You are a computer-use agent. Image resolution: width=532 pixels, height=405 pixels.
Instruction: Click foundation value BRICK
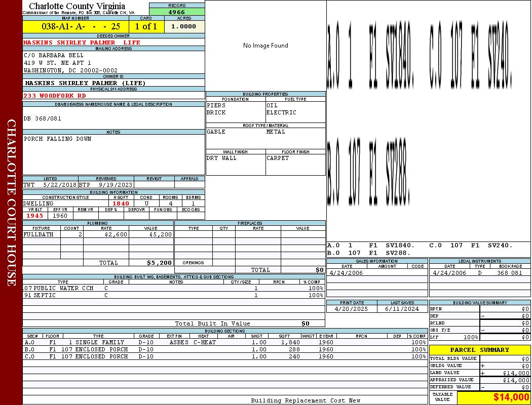[x=216, y=112]
